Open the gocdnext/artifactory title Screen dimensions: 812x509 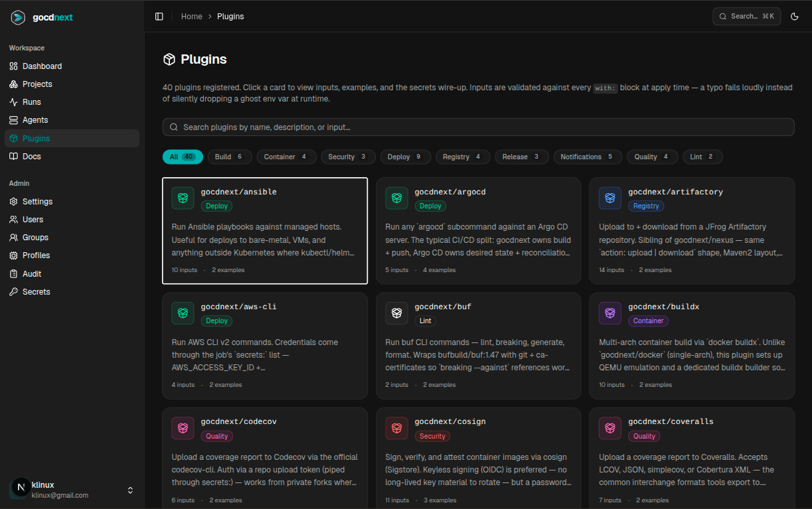pos(676,192)
